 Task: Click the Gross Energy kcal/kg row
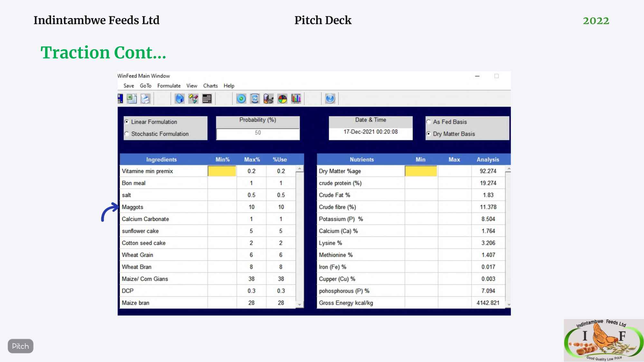(x=411, y=303)
